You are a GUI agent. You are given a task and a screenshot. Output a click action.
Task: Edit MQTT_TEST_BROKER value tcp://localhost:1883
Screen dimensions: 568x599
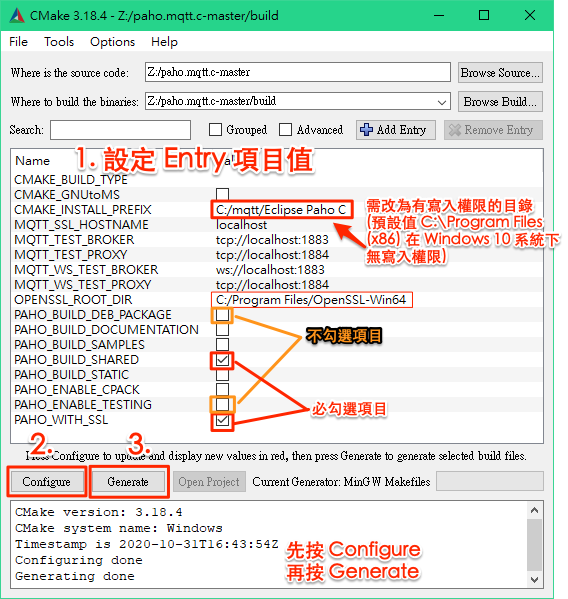pyautogui.click(x=272, y=240)
